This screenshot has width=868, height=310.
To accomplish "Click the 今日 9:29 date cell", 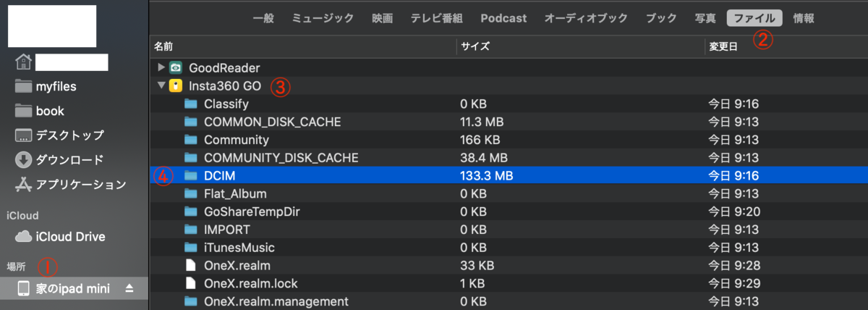I will tap(733, 283).
